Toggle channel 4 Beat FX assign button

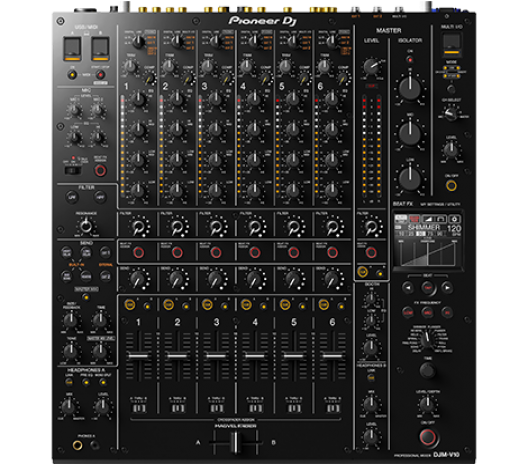[x=255, y=252]
